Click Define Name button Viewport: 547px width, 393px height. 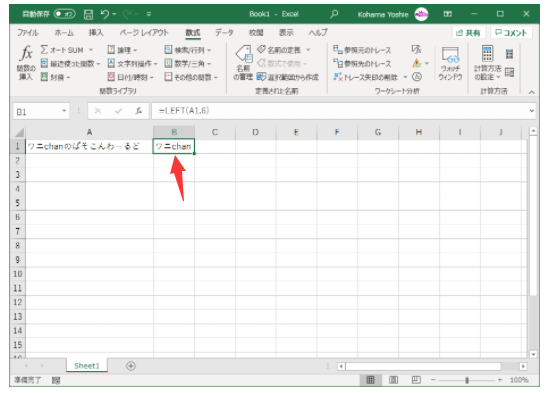pyautogui.click(x=279, y=50)
